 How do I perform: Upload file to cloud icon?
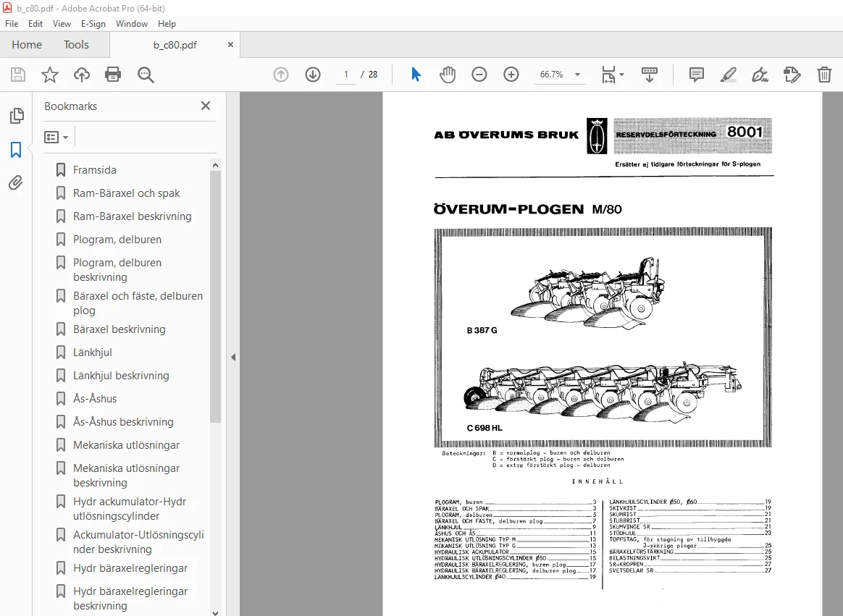pos(82,75)
